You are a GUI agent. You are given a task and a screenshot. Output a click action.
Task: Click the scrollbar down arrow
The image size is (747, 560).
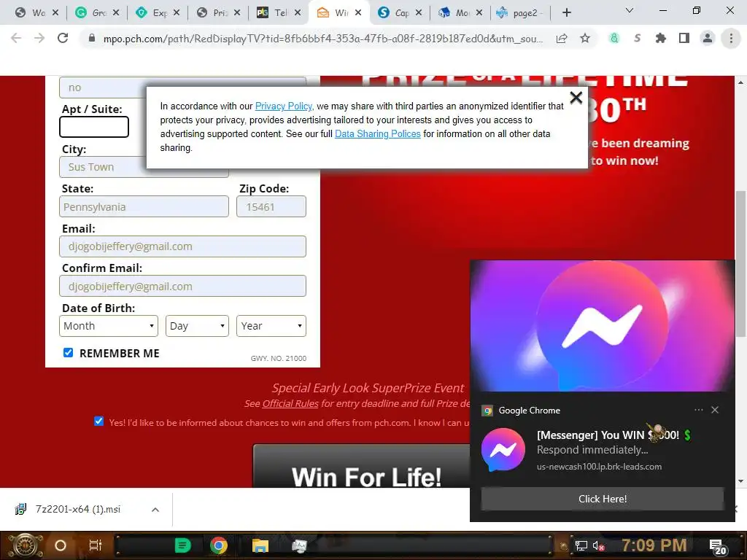(740, 481)
